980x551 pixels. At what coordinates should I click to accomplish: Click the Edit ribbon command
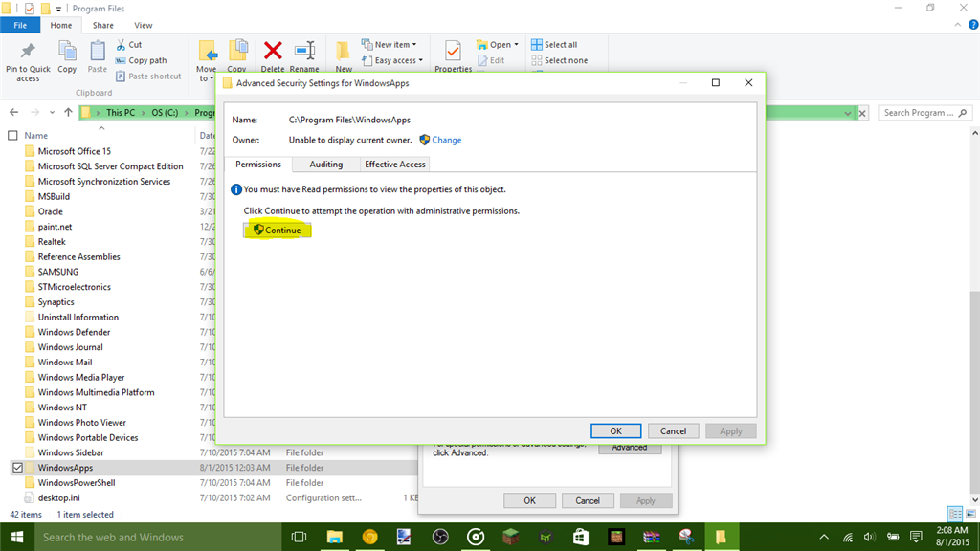tap(491, 60)
